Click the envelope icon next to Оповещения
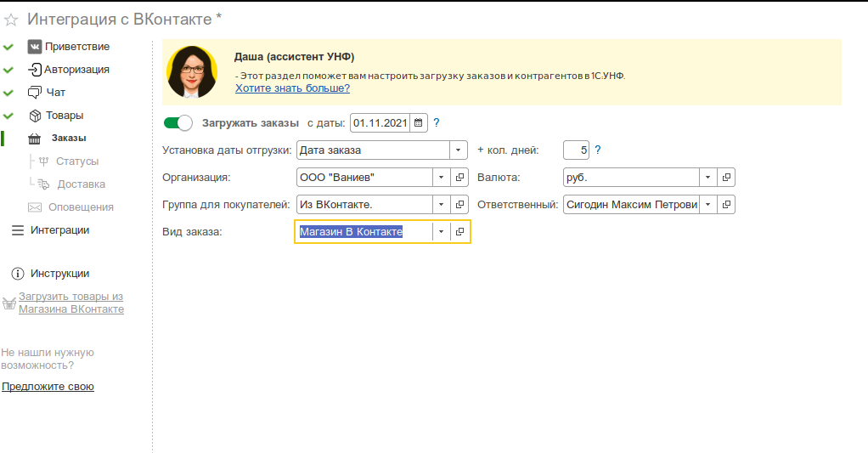 pyautogui.click(x=34, y=207)
